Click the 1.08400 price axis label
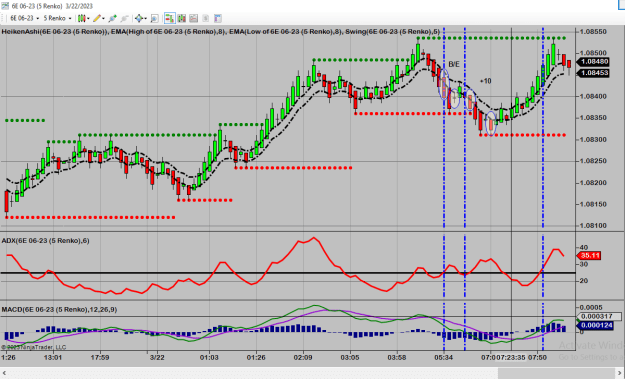This screenshot has width=625, height=379. click(x=593, y=96)
